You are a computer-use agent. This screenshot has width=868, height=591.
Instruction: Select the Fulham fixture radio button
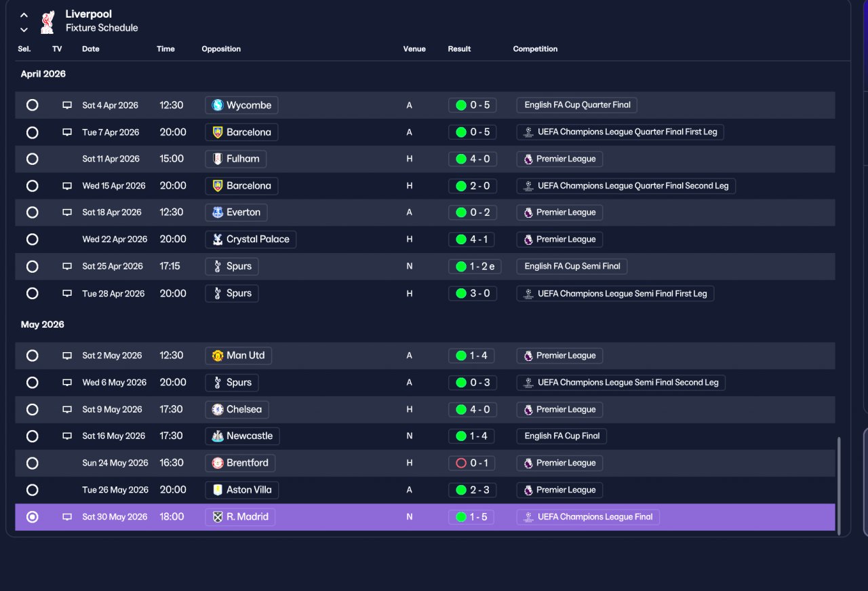click(32, 159)
